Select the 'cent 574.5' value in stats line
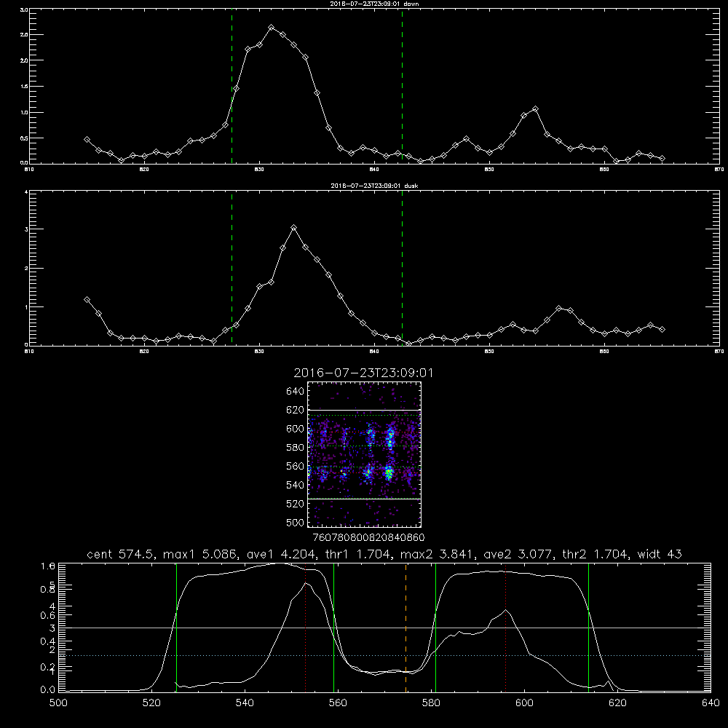This screenshot has height=728, width=728. tap(121, 554)
